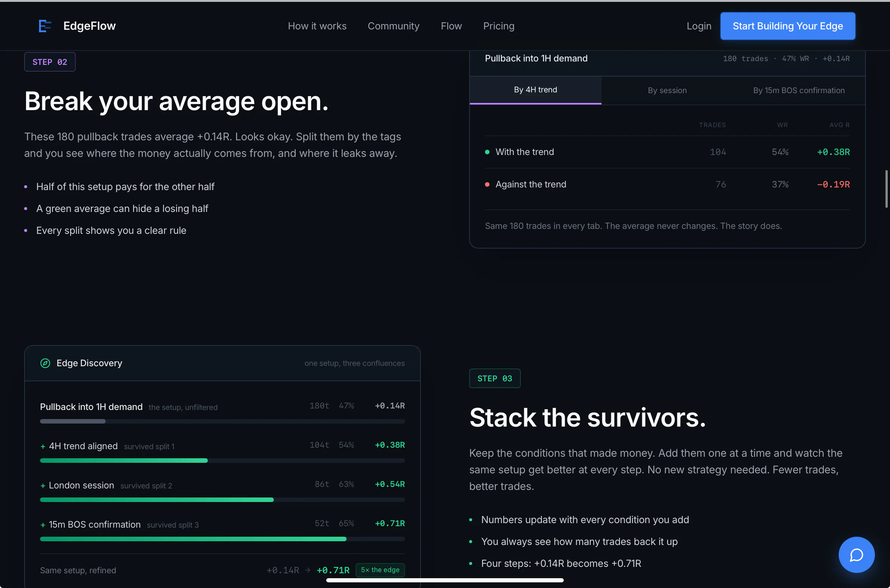The width and height of the screenshot is (890, 588).
Task: Go to the Community section
Action: [393, 26]
